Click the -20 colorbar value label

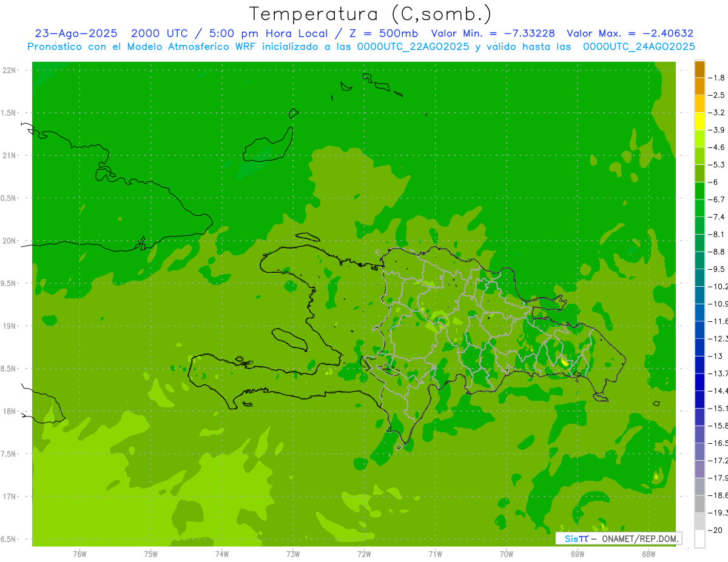click(716, 530)
